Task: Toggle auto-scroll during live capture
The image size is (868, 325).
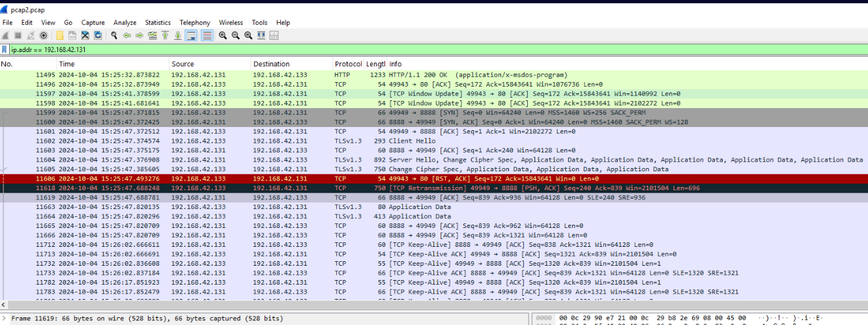Action: [x=191, y=35]
